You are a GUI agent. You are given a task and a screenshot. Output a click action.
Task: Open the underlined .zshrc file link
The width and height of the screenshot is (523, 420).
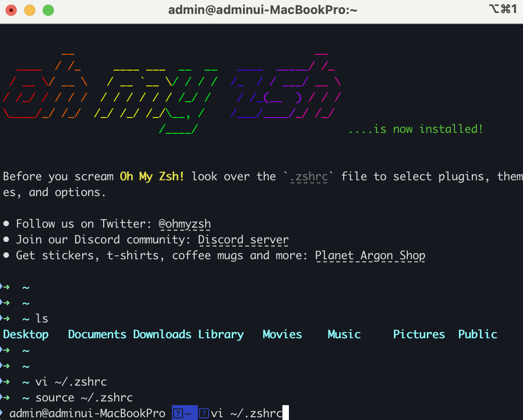click(x=309, y=177)
